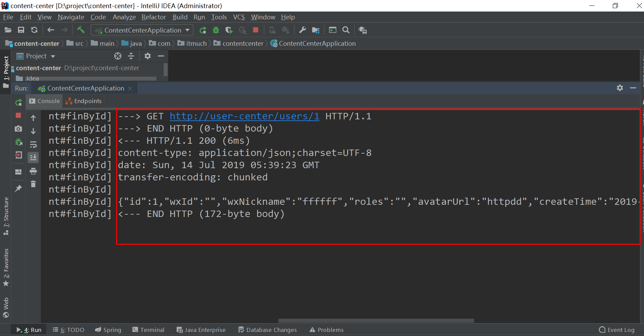Toggle soft-wrap in the console

click(33, 144)
